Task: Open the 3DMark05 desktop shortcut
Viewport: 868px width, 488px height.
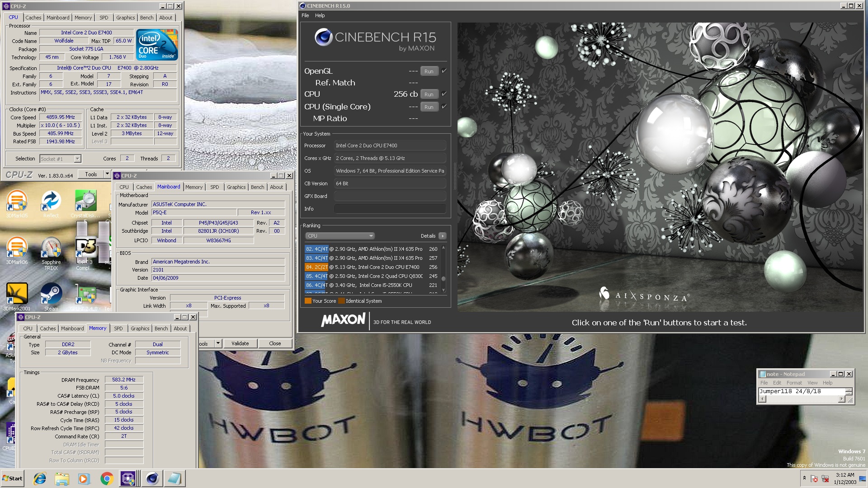Action: [x=17, y=203]
